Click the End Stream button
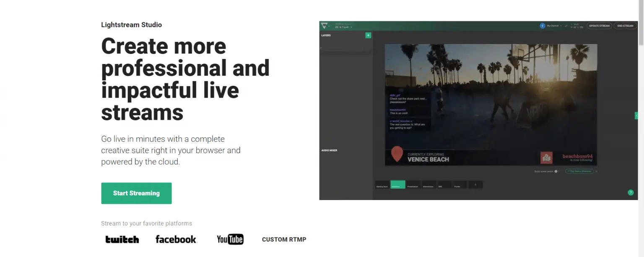This screenshot has height=257, width=644. click(x=625, y=26)
